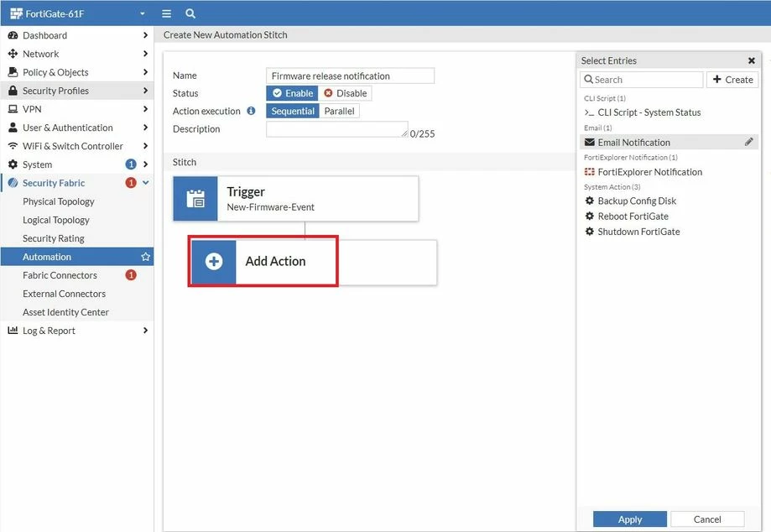This screenshot has height=532, width=771.
Task: Click the Create button in Select Entries
Action: (732, 80)
